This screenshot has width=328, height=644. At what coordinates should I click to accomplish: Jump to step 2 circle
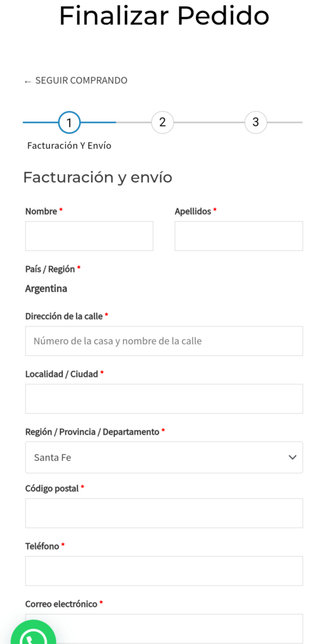point(163,123)
